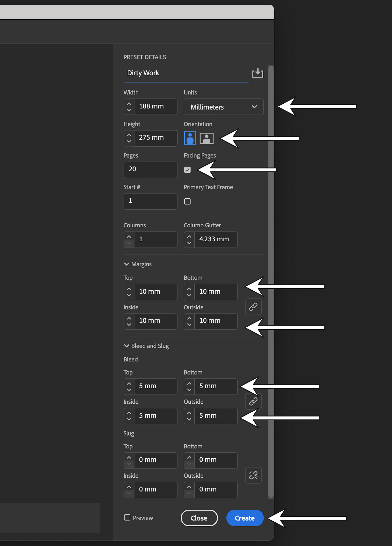
Task: Increase Bleed Inside with up stepper
Action: [x=129, y=413]
